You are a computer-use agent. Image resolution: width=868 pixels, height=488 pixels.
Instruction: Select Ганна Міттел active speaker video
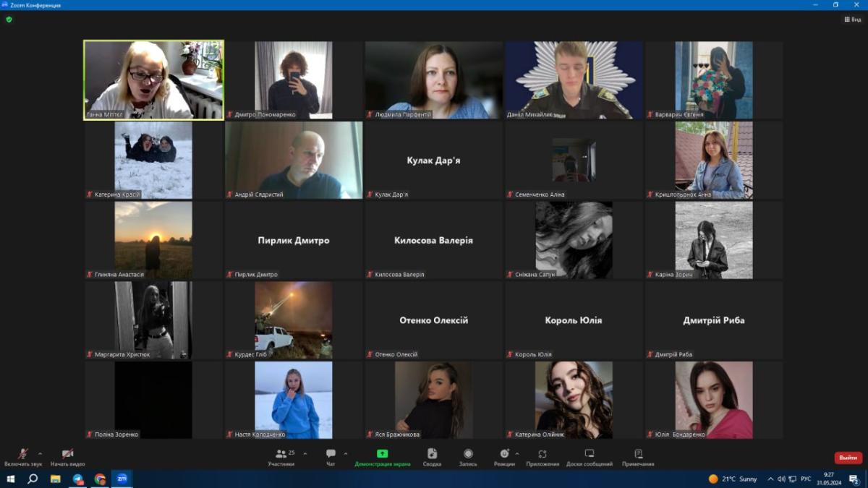[153, 80]
